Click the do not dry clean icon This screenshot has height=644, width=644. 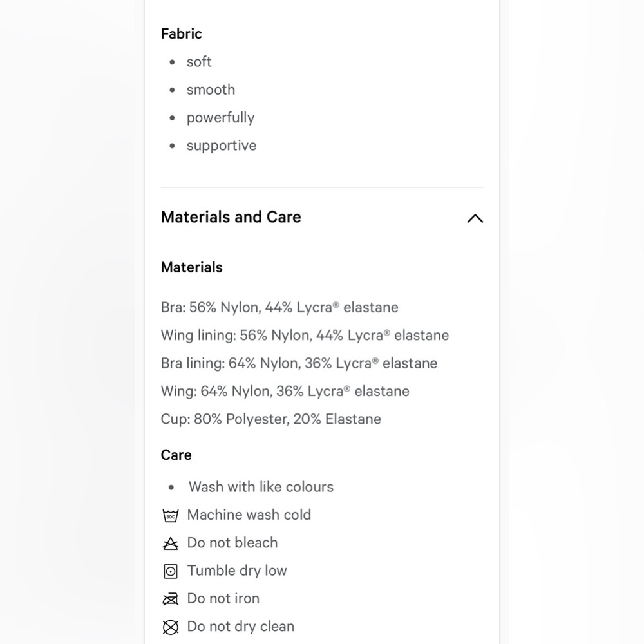pyautogui.click(x=171, y=627)
